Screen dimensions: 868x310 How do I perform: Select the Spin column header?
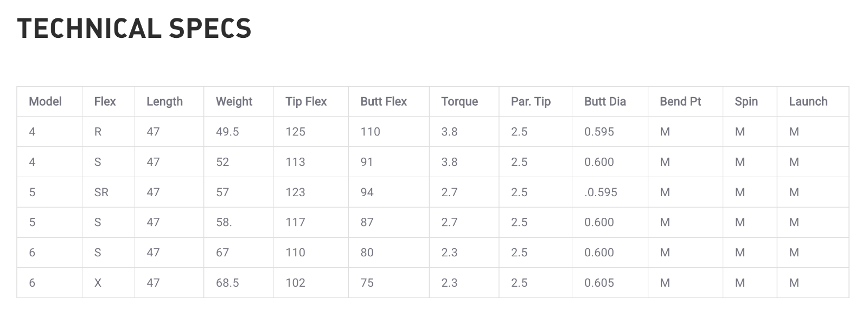point(746,101)
